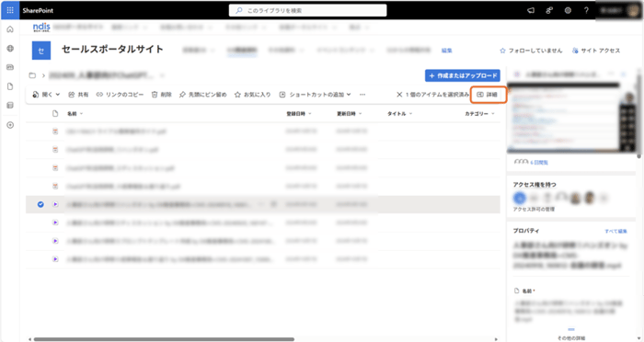The width and height of the screenshot is (644, 342).
Task: Click アクセス許可の管理 link
Action: [534, 210]
